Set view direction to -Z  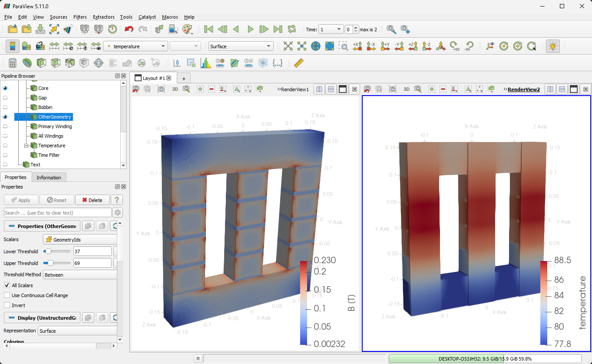pyautogui.click(x=427, y=46)
